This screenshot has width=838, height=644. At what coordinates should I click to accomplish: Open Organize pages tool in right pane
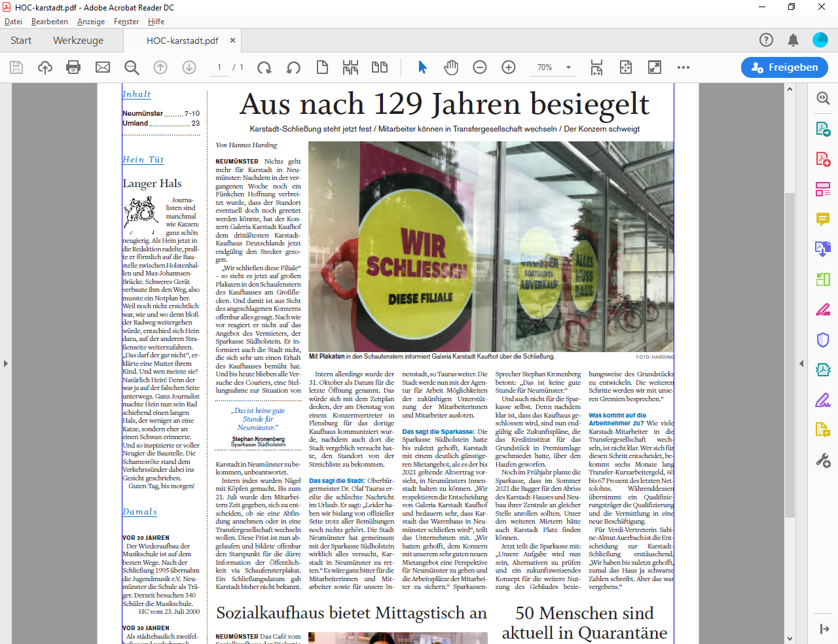[823, 189]
